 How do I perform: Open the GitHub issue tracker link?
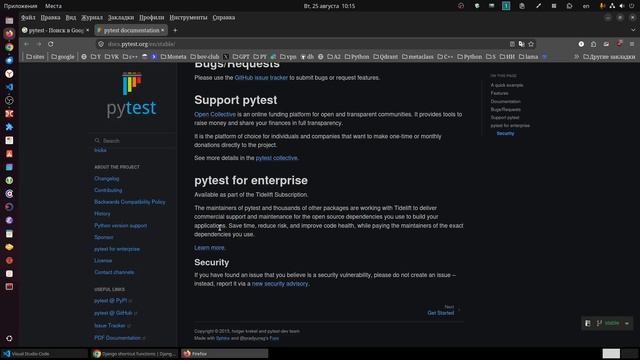(x=261, y=78)
